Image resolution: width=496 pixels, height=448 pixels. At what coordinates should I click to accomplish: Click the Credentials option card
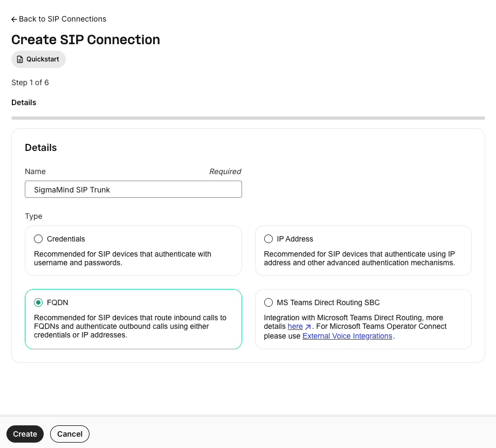[133, 251]
